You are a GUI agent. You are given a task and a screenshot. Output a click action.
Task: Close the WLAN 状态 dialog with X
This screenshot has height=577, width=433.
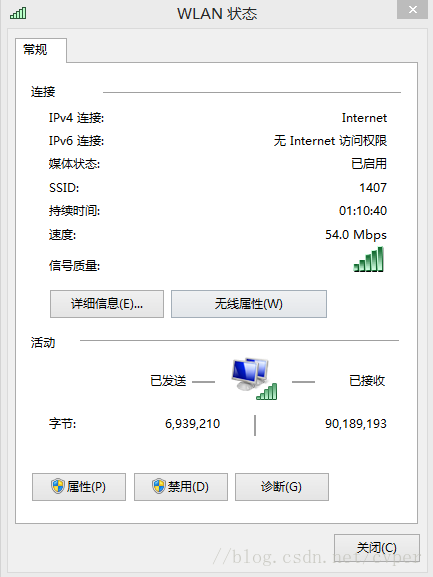click(x=412, y=10)
